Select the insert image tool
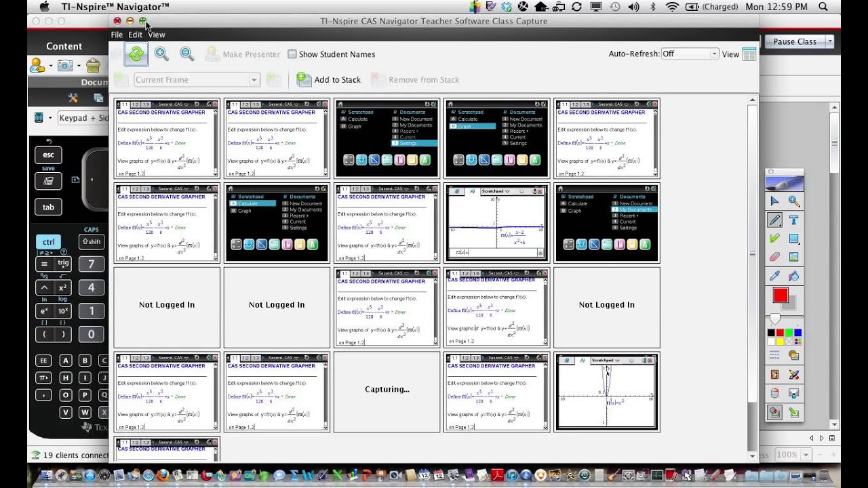This screenshot has width=868, height=488. coord(793,257)
